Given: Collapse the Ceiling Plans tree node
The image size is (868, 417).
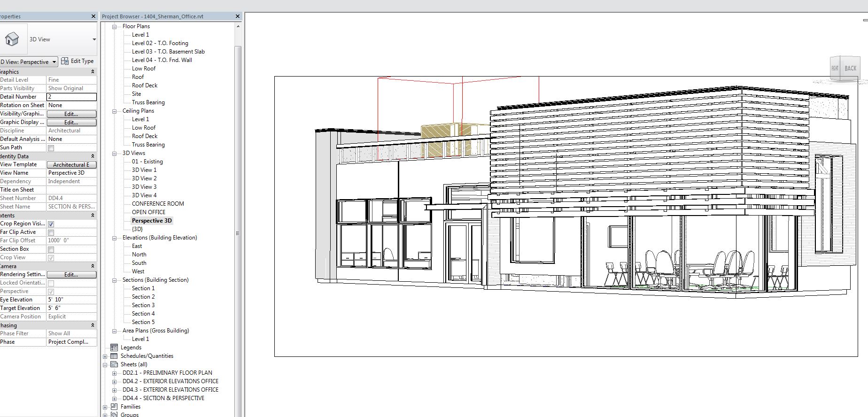Looking at the screenshot, I should (x=114, y=111).
